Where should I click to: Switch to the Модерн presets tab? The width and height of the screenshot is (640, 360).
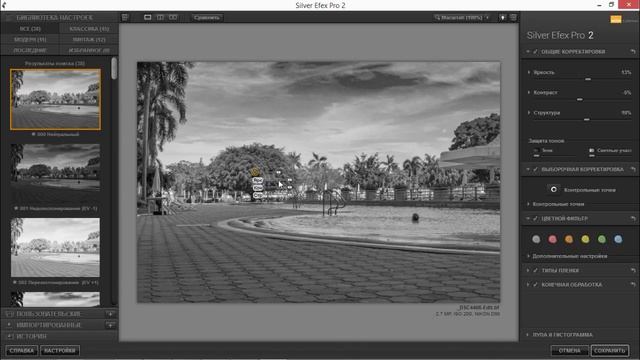(x=30, y=40)
